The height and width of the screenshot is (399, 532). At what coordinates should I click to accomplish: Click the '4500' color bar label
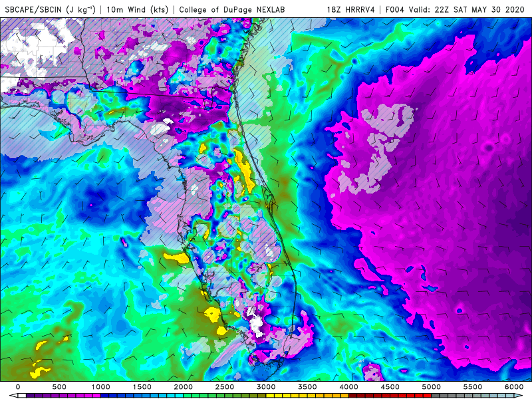[x=390, y=387]
